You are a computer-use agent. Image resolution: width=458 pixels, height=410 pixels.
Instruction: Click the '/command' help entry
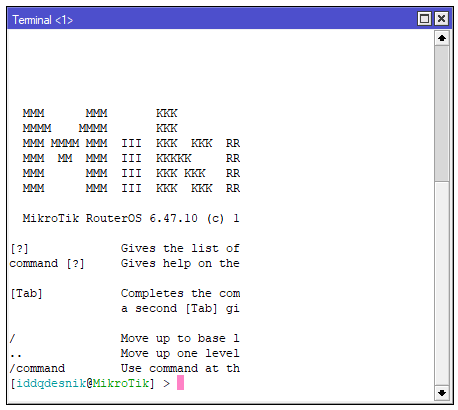click(x=37, y=368)
